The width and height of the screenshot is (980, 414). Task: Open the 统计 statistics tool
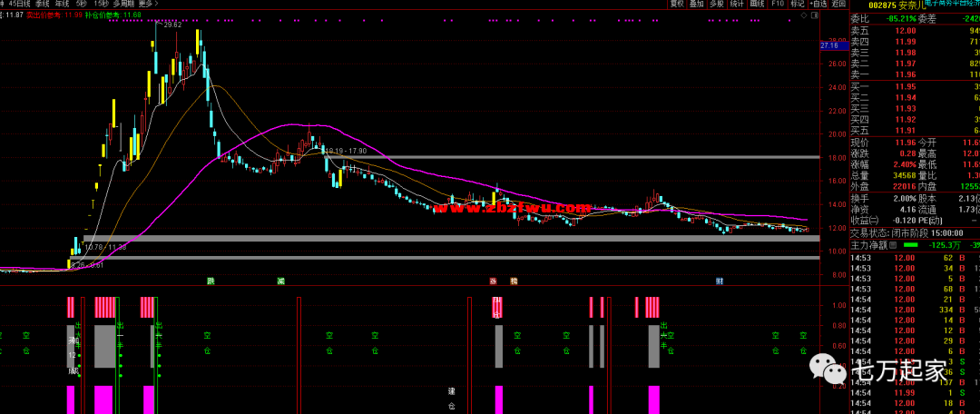tap(737, 5)
